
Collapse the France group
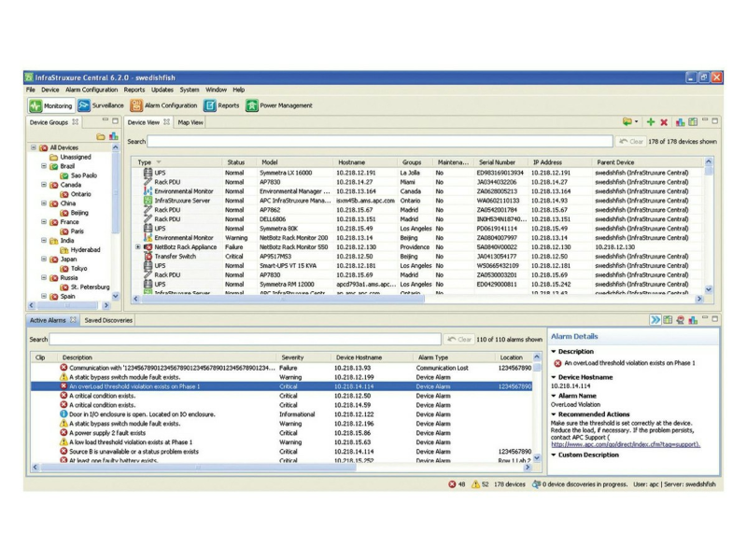[44, 222]
